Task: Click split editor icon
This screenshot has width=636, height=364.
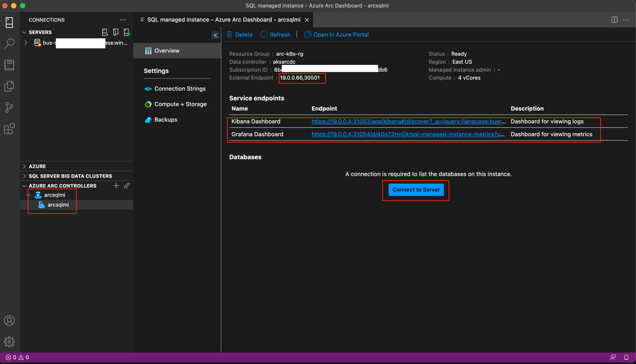Action: pyautogui.click(x=614, y=20)
